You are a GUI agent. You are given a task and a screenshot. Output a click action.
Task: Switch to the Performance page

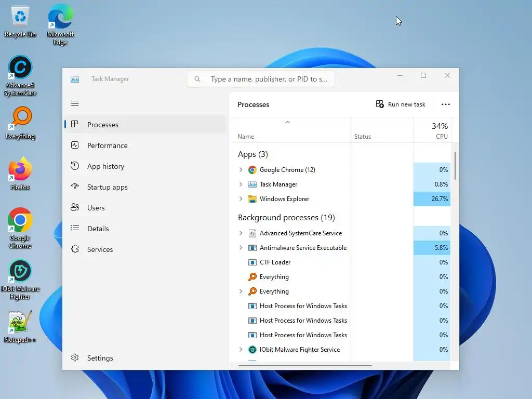[x=145, y=145]
